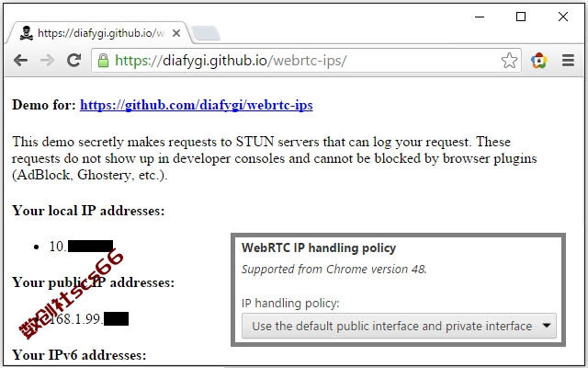Click the skull favicon on the tab
This screenshot has height=368, width=588.
[x=27, y=33]
